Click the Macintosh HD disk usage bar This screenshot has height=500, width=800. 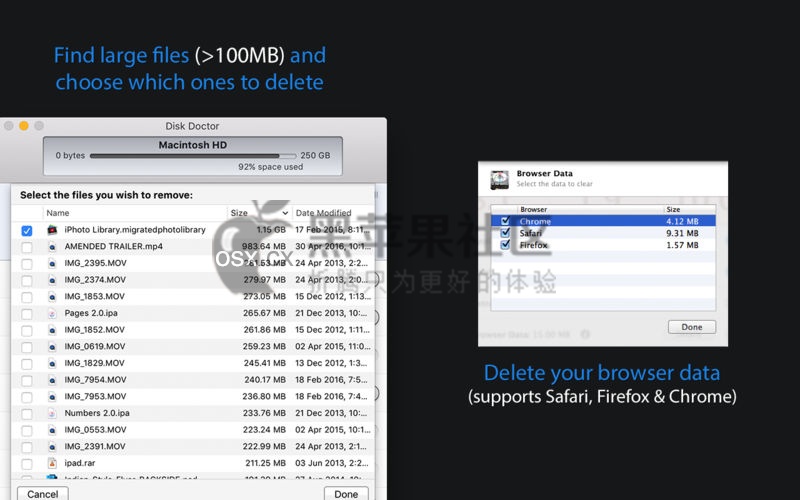click(x=193, y=156)
